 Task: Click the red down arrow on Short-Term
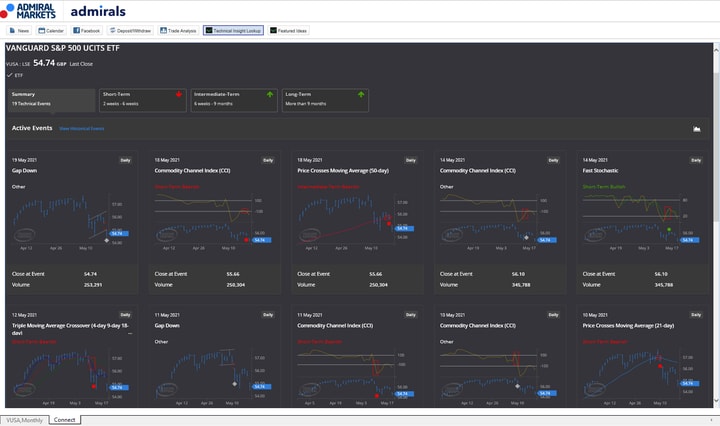(179, 94)
